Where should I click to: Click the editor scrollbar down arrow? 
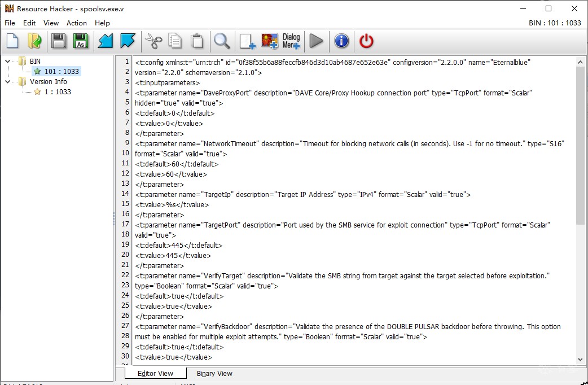(x=580, y=360)
